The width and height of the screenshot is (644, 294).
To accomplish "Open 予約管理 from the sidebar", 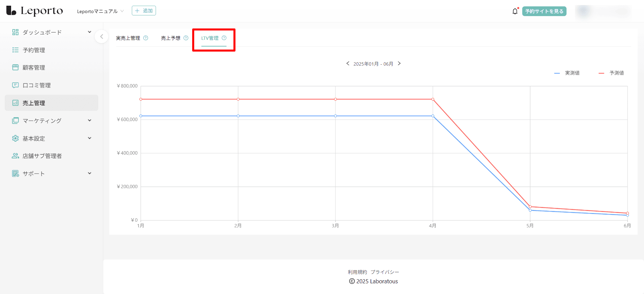I will coord(34,50).
